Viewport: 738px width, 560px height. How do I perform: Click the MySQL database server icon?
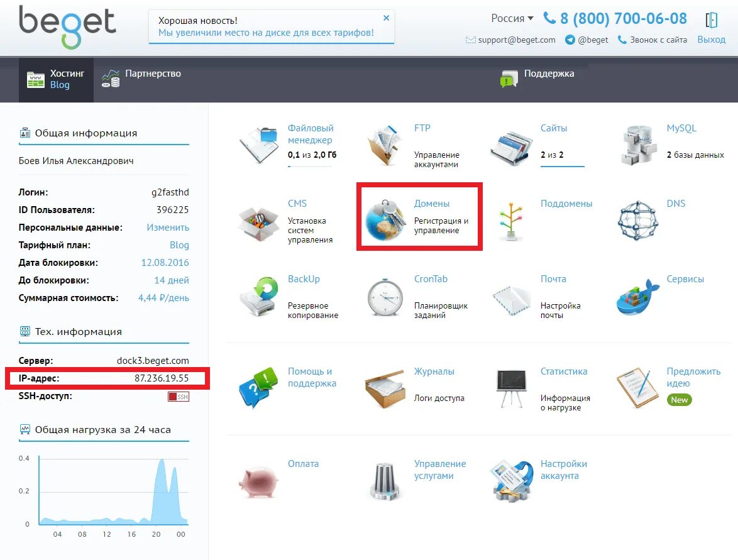point(638,145)
